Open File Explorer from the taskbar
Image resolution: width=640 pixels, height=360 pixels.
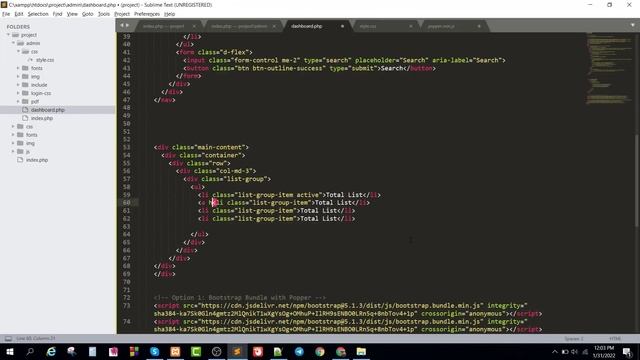(361, 351)
